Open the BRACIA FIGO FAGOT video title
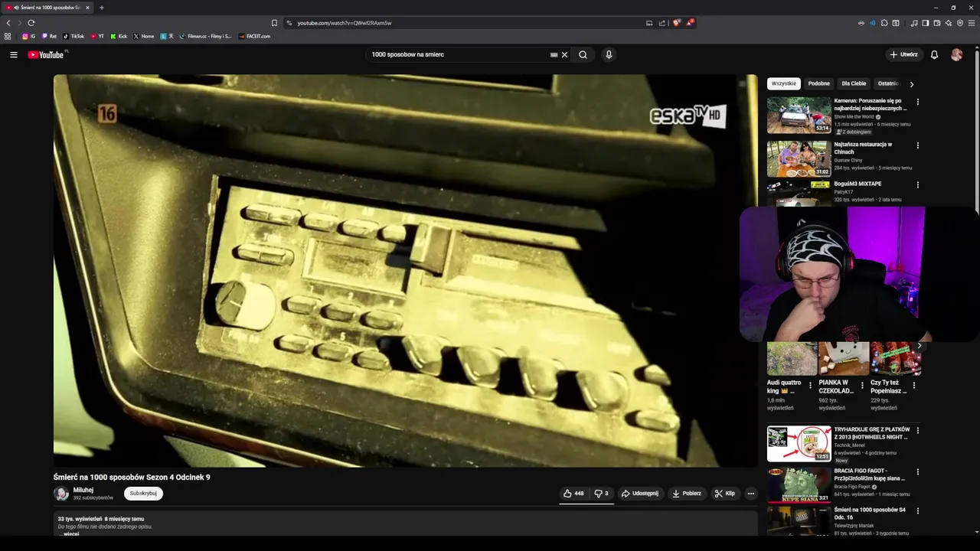The width and height of the screenshot is (980, 551). point(869,474)
